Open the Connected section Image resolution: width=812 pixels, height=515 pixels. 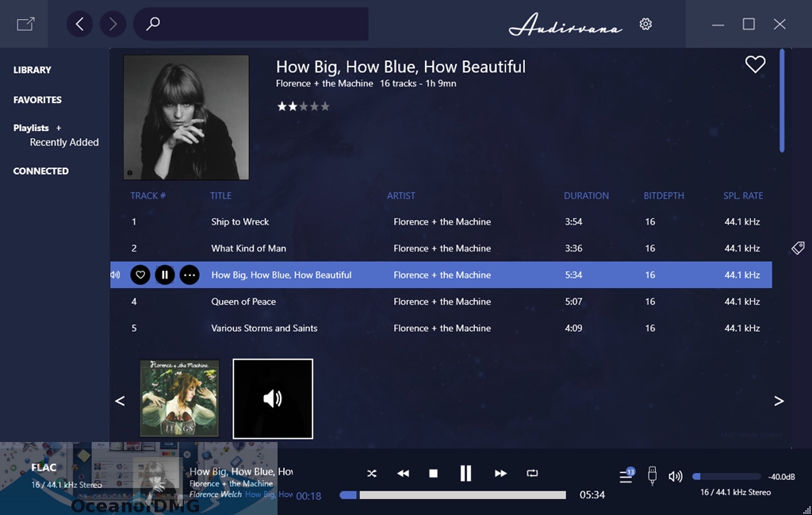click(x=41, y=171)
